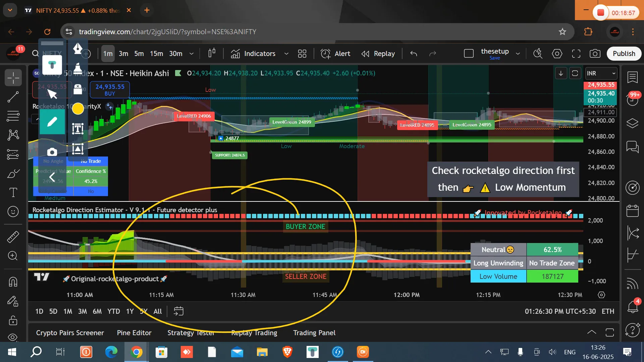Open the chart layouts grid icon
644x362 pixels.
click(302, 54)
